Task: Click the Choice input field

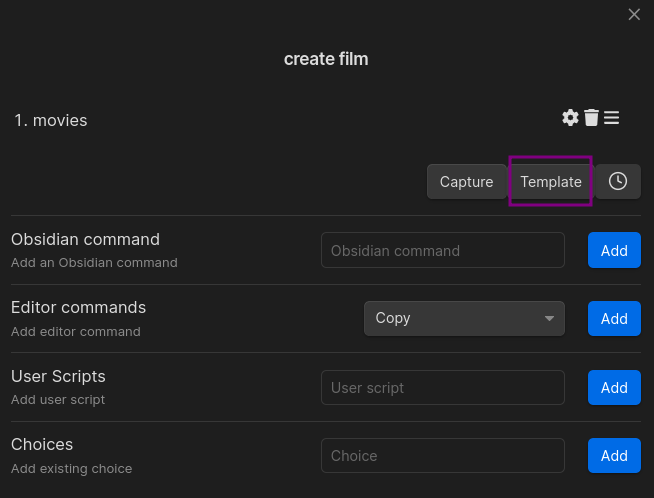Action: (443, 455)
